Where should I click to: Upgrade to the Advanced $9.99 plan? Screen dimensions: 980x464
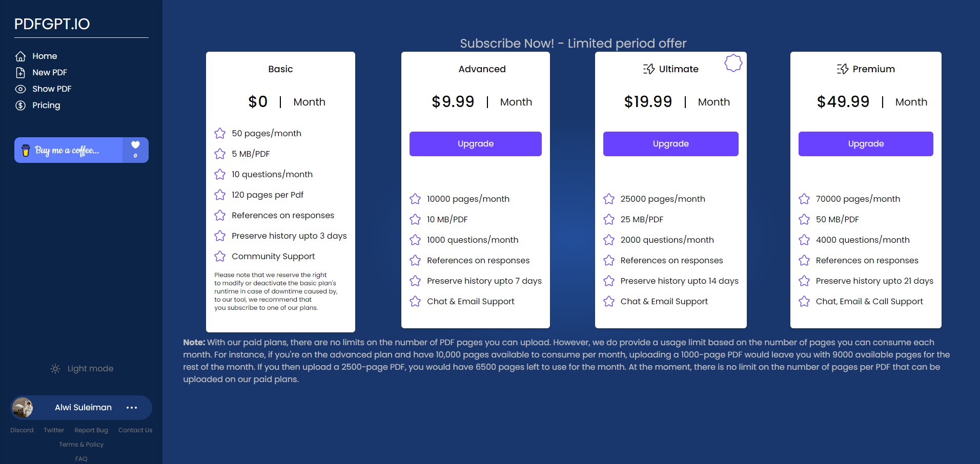coord(475,144)
